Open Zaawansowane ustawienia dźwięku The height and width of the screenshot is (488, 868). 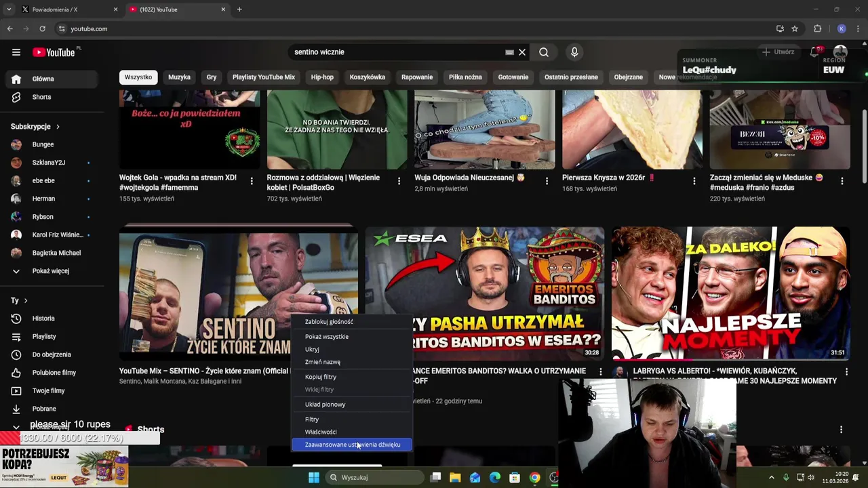pos(352,445)
